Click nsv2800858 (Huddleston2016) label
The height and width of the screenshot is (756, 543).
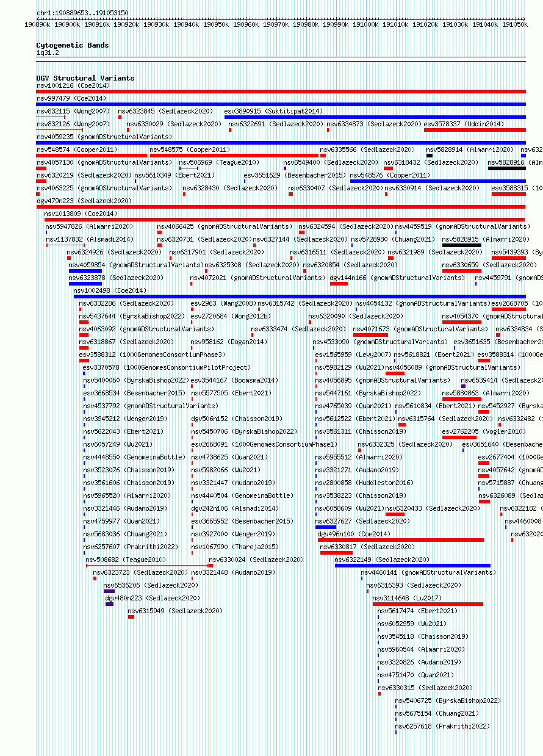point(364,483)
